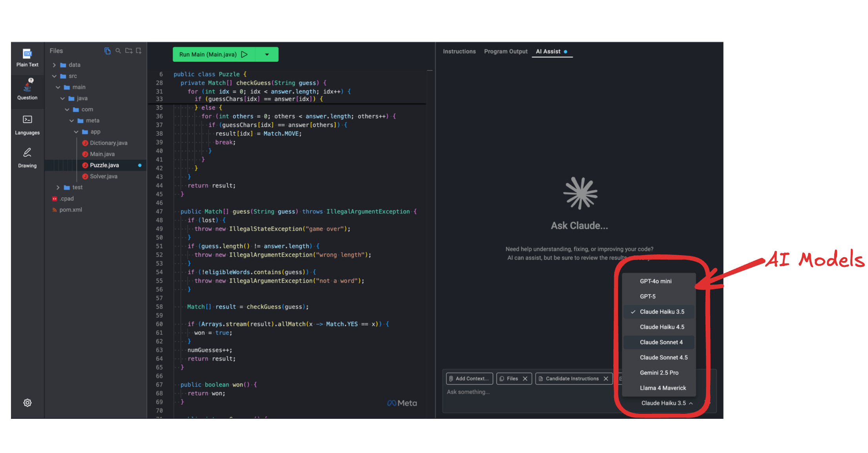Select Claude Sonnet 4.5 model option

(663, 357)
